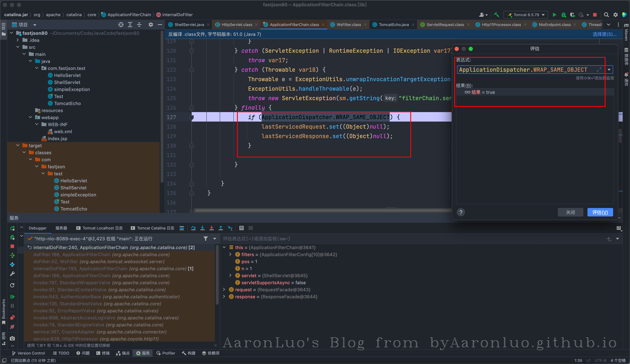Click Step Over in debugger toolbar

pos(193,228)
